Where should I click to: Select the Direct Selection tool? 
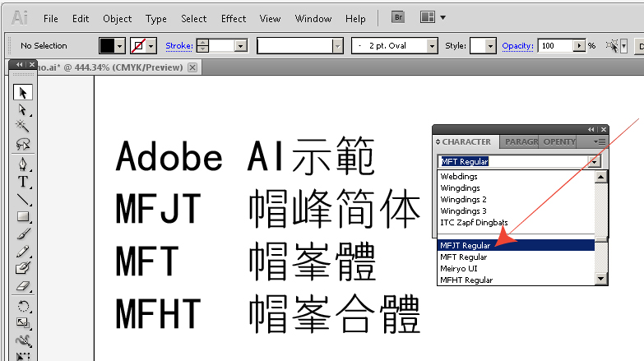coord(22,109)
